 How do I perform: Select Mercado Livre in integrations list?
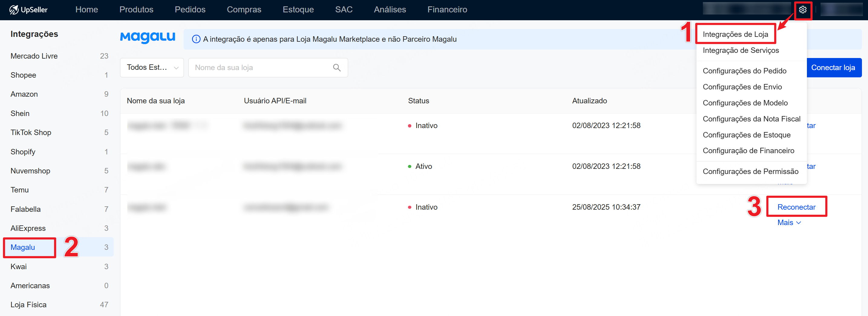click(34, 56)
